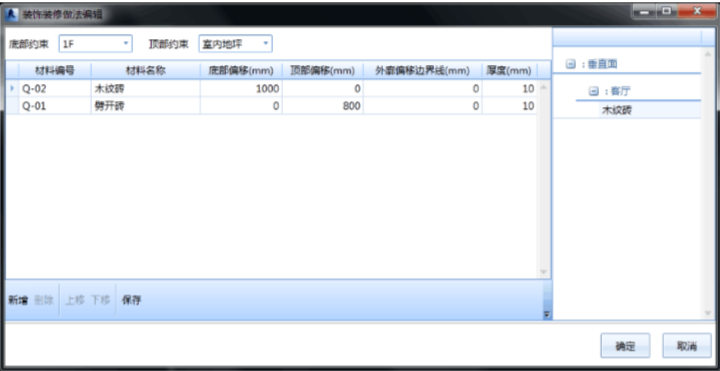Click the right panel scrollbar down arrow
This screenshot has height=371, width=720.
pos(708,313)
